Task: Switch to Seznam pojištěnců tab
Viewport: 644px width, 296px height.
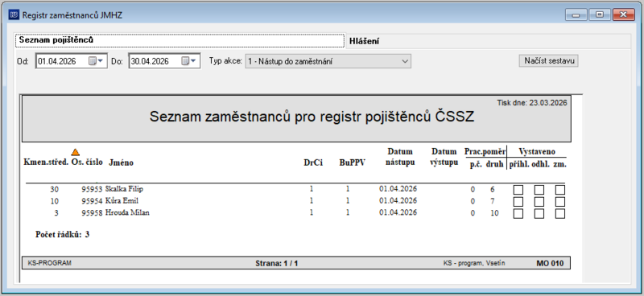Action: [x=180, y=41]
